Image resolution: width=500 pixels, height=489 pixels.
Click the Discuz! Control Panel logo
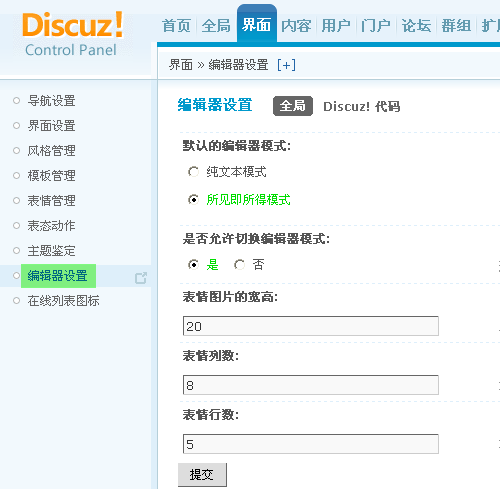click(x=72, y=35)
